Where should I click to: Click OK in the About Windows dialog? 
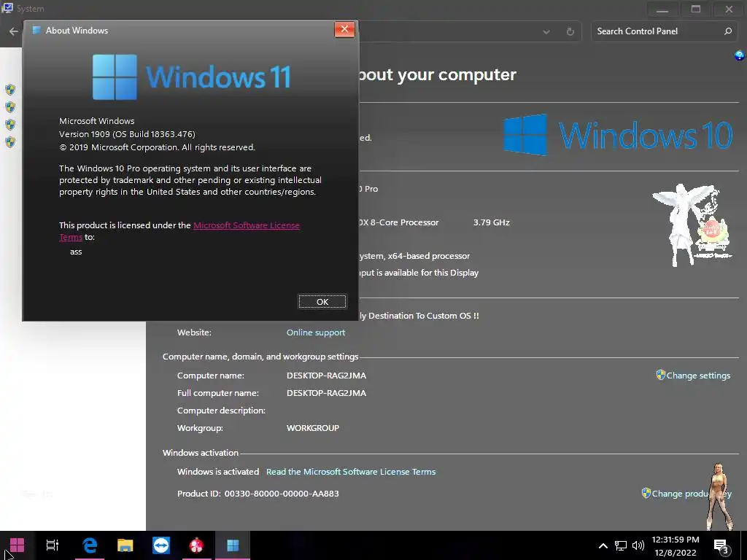tap(322, 301)
